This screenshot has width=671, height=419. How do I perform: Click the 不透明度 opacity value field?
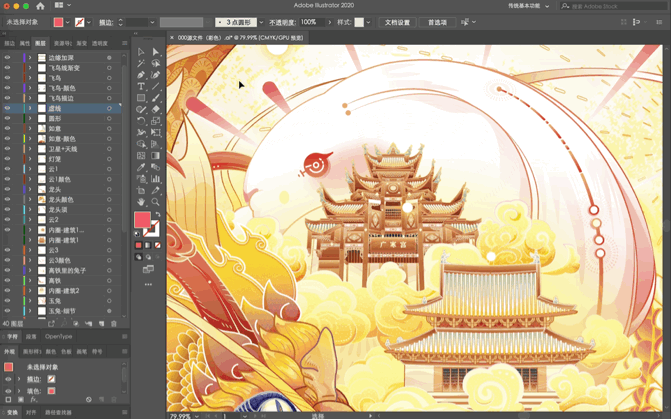(312, 22)
